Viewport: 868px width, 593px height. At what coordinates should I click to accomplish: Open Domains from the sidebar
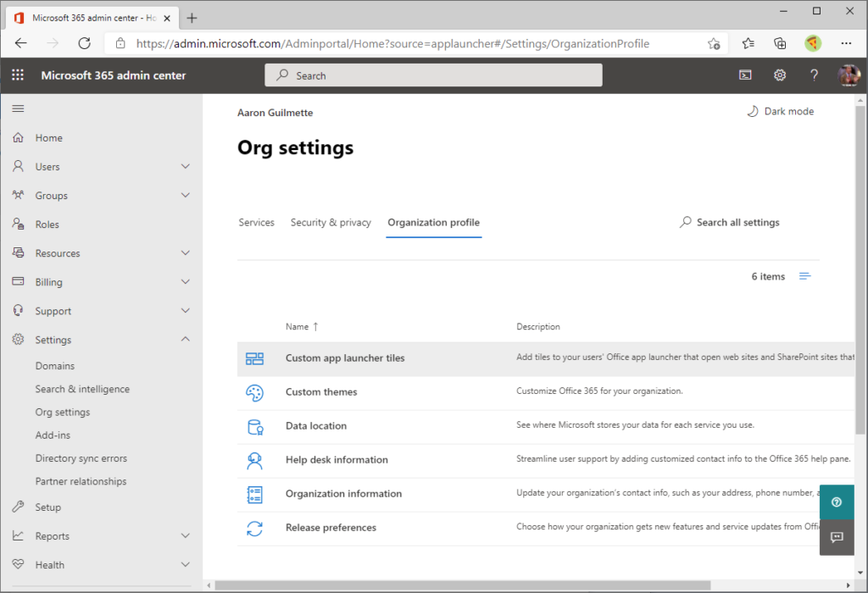click(53, 365)
